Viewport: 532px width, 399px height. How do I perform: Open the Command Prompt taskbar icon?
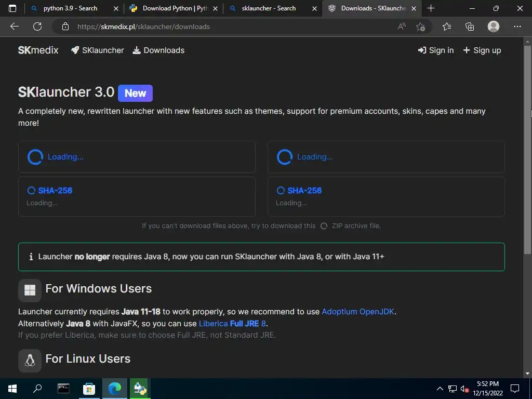(63, 389)
